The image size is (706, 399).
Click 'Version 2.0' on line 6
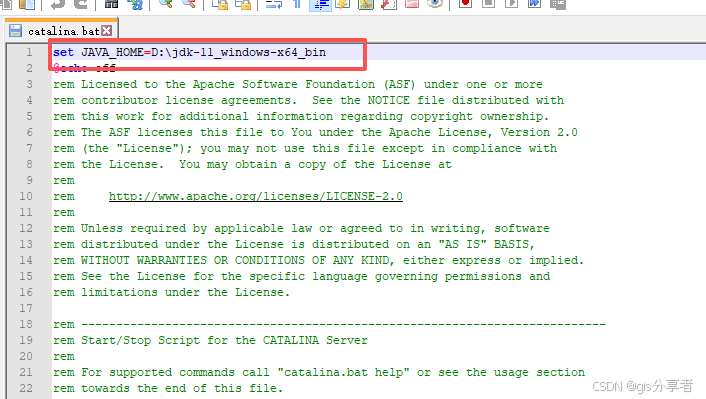[x=539, y=132]
